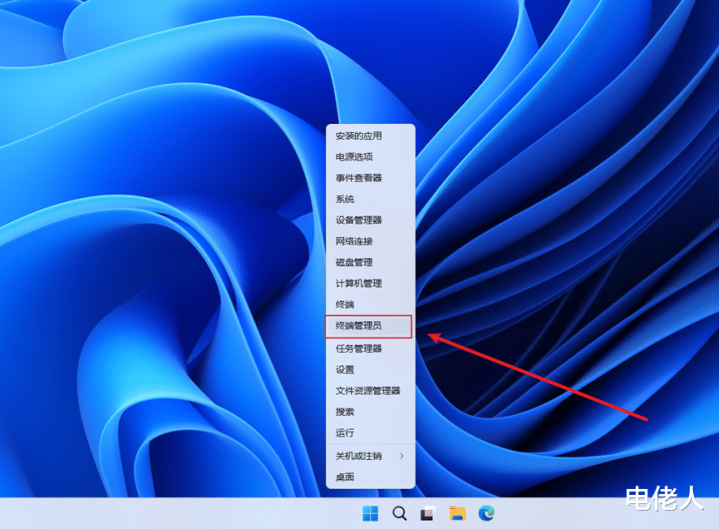Open 电源选项 in the context menu
Viewport: 719px width, 529px height.
[371, 157]
